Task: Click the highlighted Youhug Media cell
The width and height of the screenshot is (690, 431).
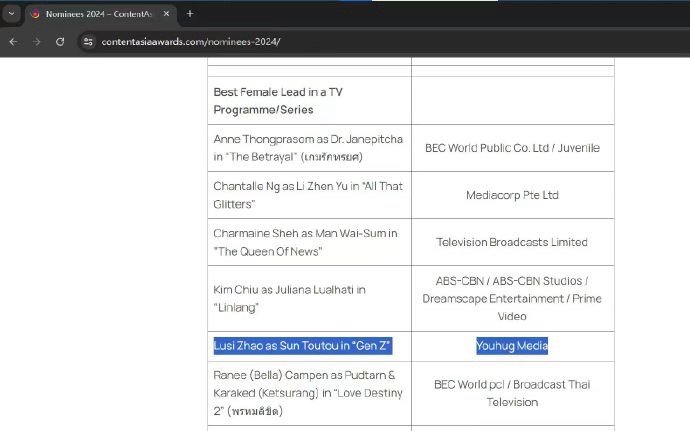Action: tap(512, 346)
